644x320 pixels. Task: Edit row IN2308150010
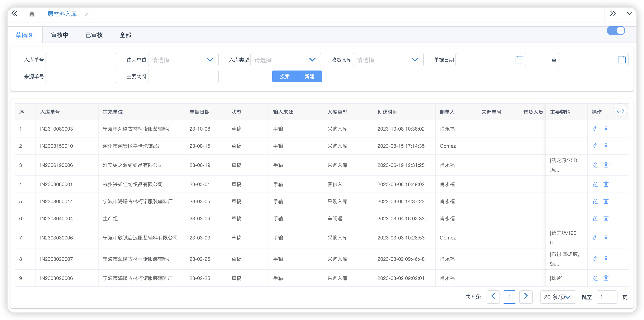(595, 146)
